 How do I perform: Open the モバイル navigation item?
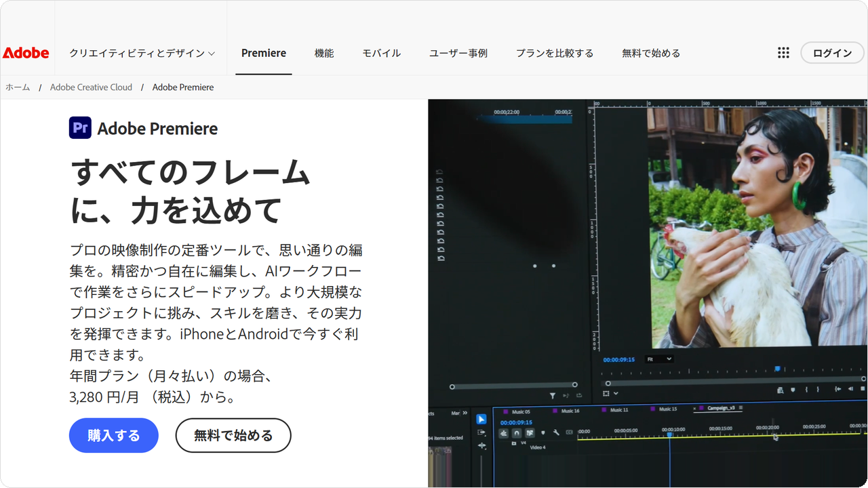point(381,53)
